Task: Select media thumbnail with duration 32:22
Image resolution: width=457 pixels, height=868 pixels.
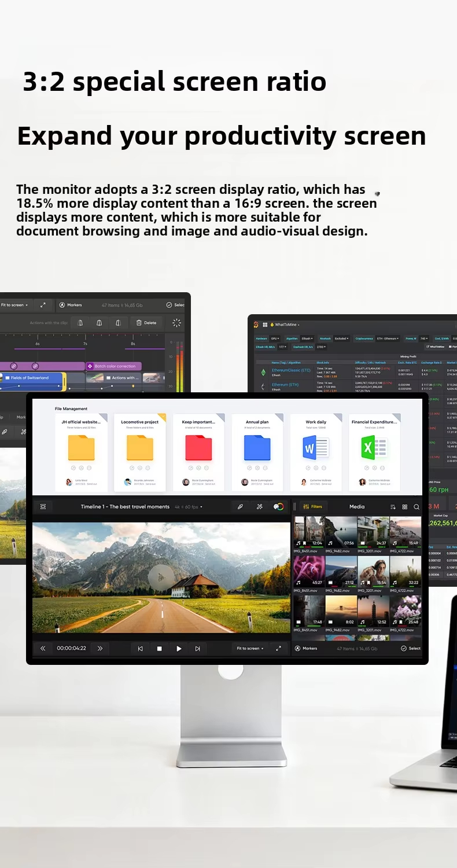Action: (x=406, y=571)
